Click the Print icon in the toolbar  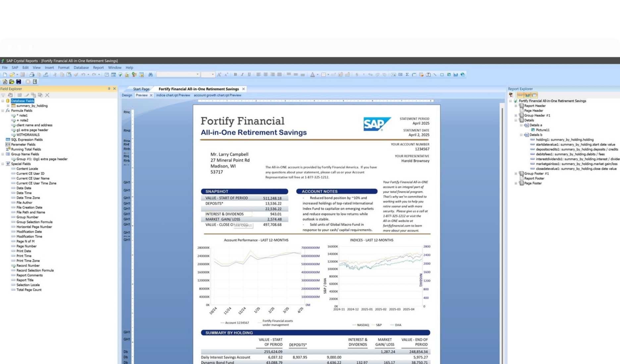(x=32, y=75)
